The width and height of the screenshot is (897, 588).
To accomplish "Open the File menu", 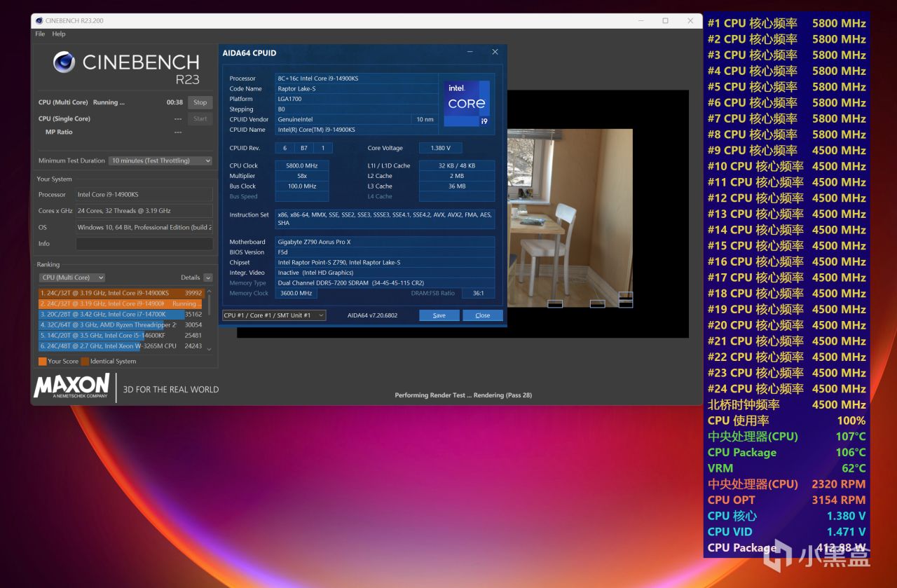I will coord(40,34).
